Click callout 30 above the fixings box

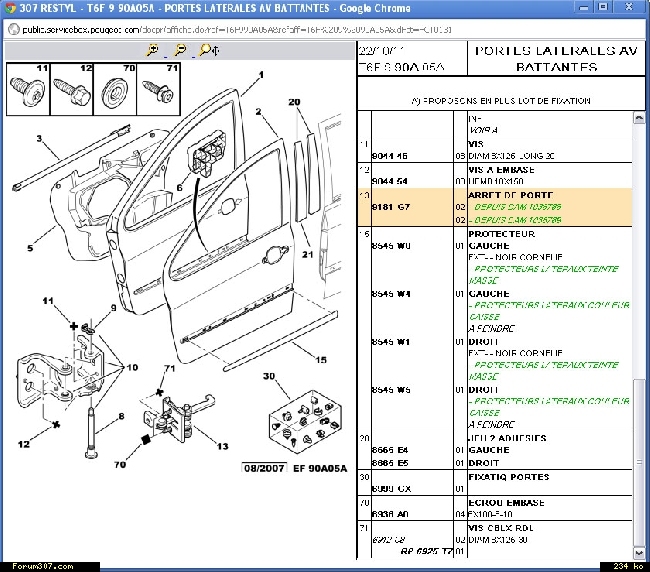269,376
